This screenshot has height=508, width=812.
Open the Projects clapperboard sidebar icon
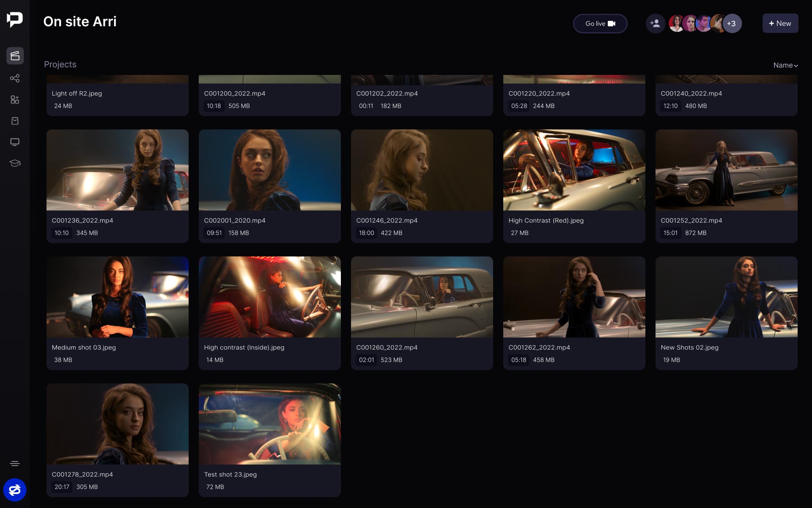15,56
